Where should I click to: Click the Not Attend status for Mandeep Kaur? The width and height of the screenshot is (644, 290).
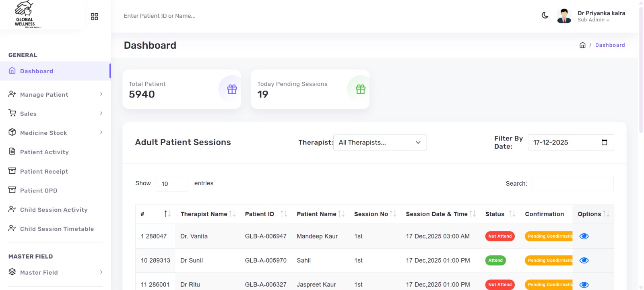pyautogui.click(x=500, y=236)
